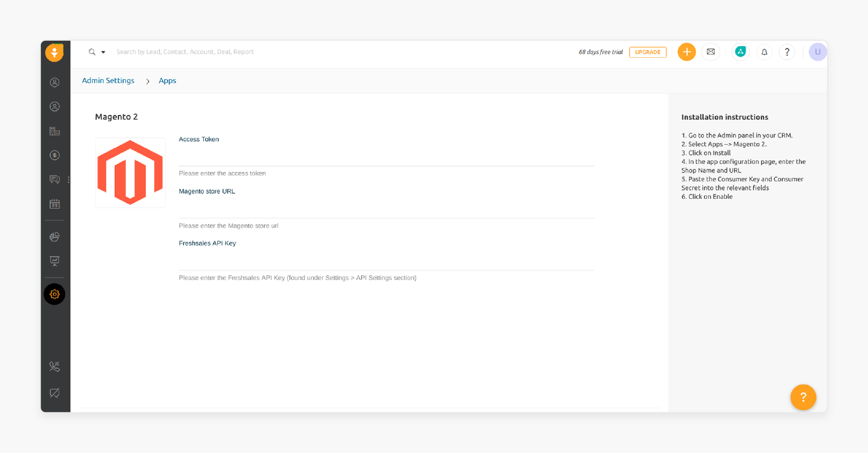Click the Freshsales logo icon
The height and width of the screenshot is (453, 868).
tap(54, 53)
